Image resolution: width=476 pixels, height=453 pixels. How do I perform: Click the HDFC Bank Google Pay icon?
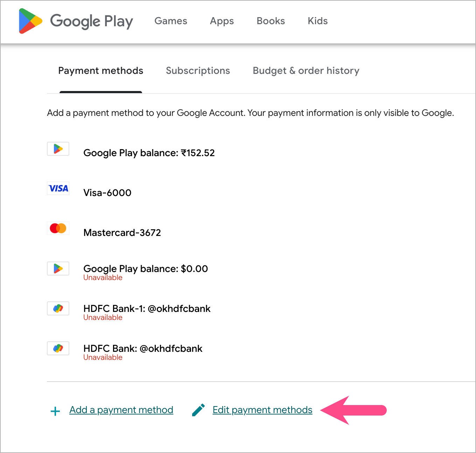[x=58, y=348]
